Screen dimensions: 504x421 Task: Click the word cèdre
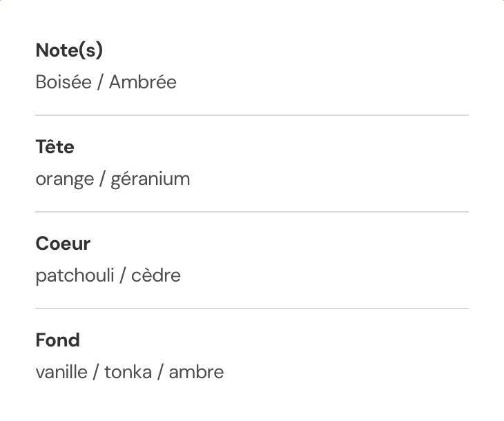tap(156, 276)
